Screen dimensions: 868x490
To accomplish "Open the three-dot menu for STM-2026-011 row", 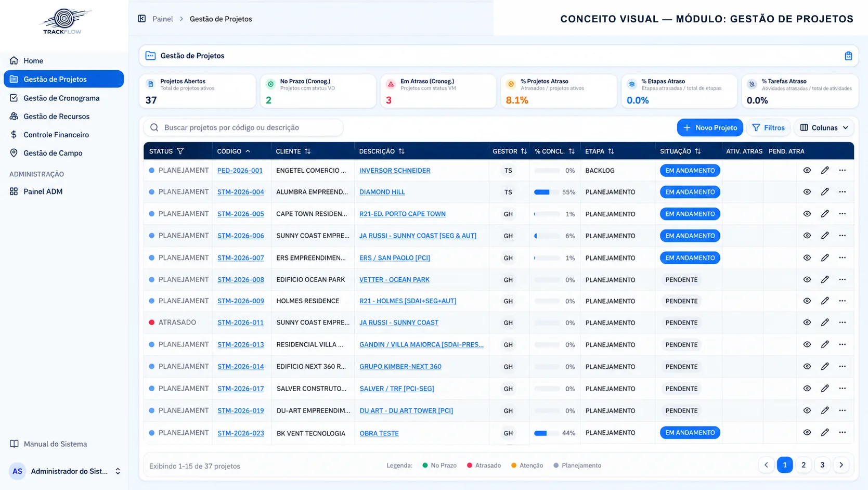I will 843,323.
